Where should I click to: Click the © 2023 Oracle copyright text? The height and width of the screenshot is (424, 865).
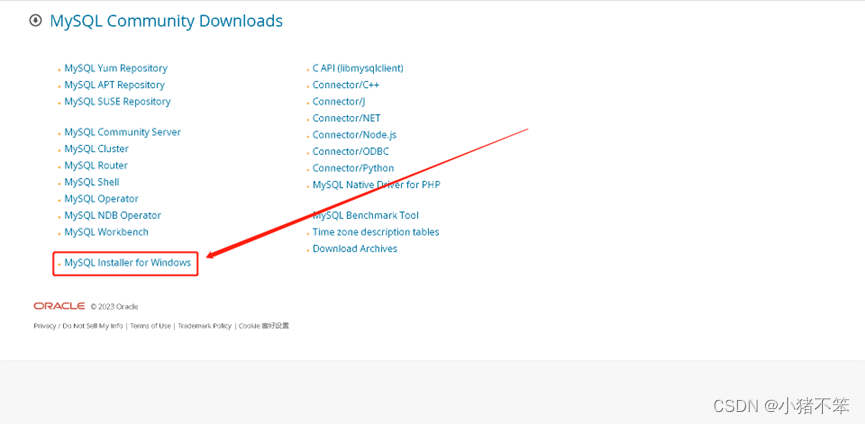pyautogui.click(x=114, y=307)
